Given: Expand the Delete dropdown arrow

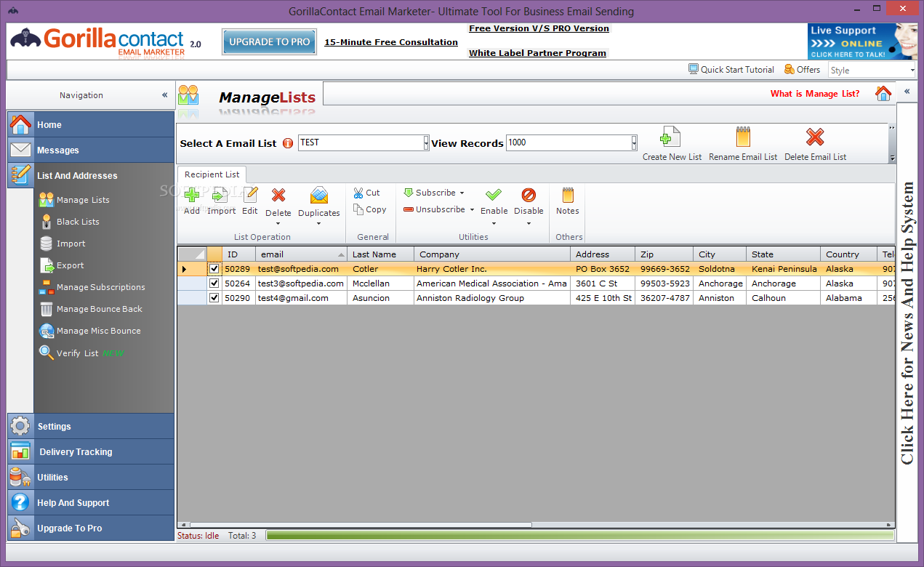Looking at the screenshot, I should pyautogui.click(x=278, y=223).
